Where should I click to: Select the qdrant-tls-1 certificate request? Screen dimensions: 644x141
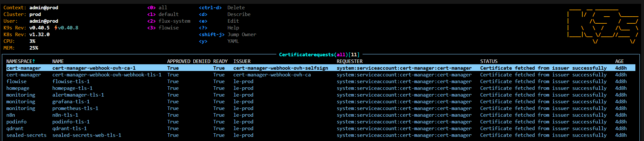point(70,129)
